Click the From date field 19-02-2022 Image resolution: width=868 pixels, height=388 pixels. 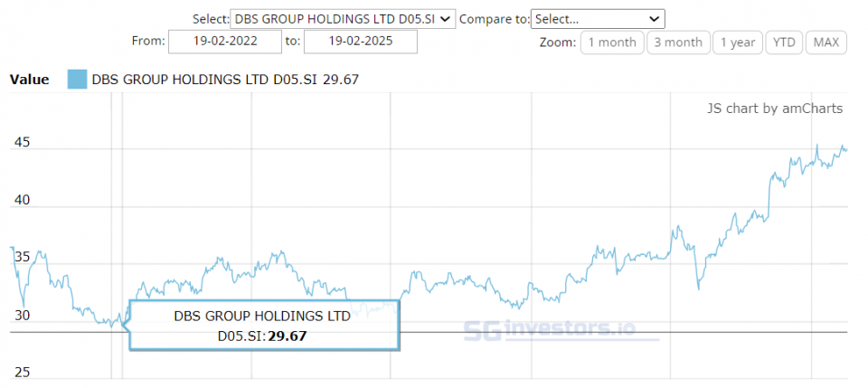coord(225,42)
